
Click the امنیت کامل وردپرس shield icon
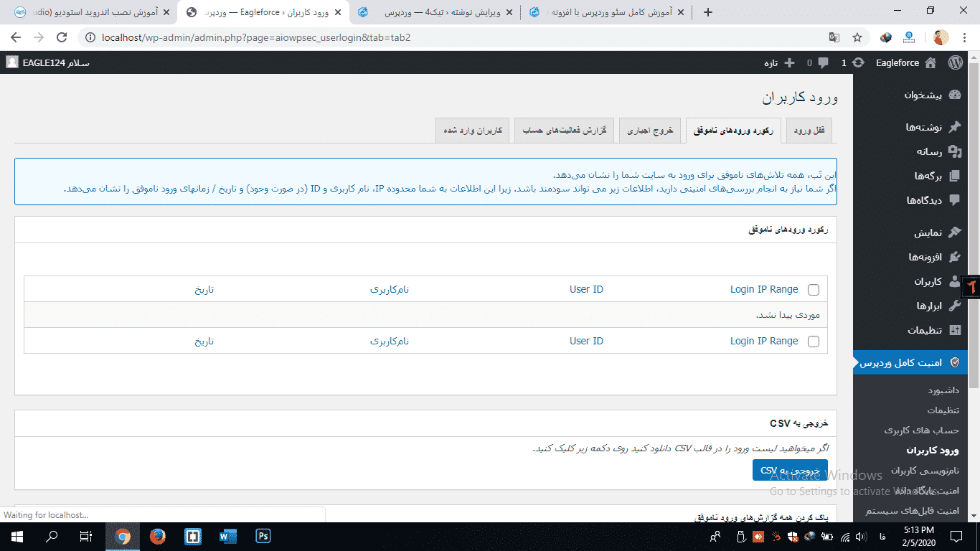click(x=954, y=363)
